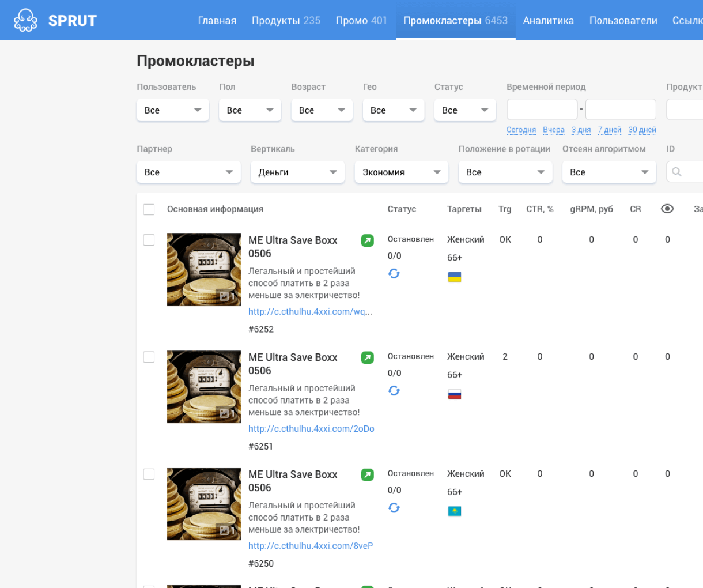Image resolution: width=703 pixels, height=588 pixels.
Task: Go to the Аналитика menu tab
Action: [x=548, y=21]
